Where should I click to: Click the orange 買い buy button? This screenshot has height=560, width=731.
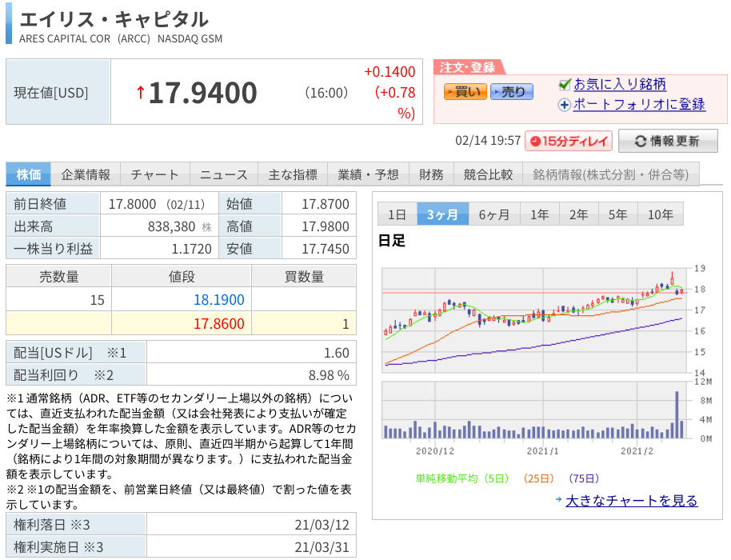465,92
